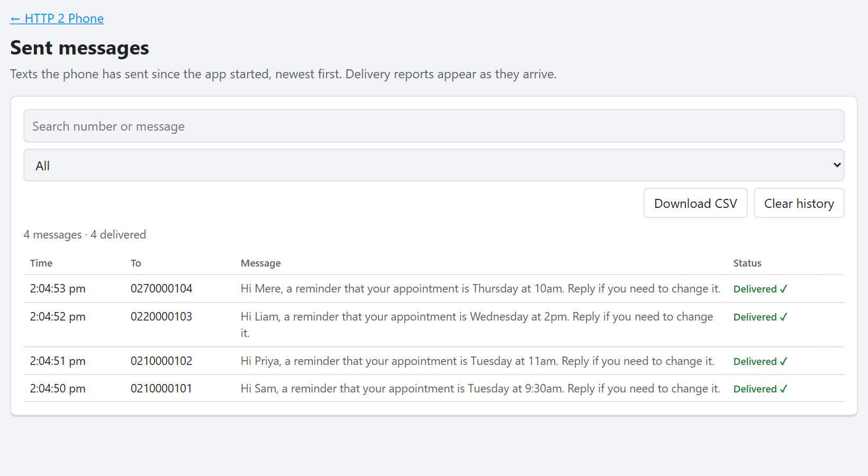The height and width of the screenshot is (476, 868).
Task: Select the Hi Sam reminder message
Action: pyautogui.click(x=481, y=389)
